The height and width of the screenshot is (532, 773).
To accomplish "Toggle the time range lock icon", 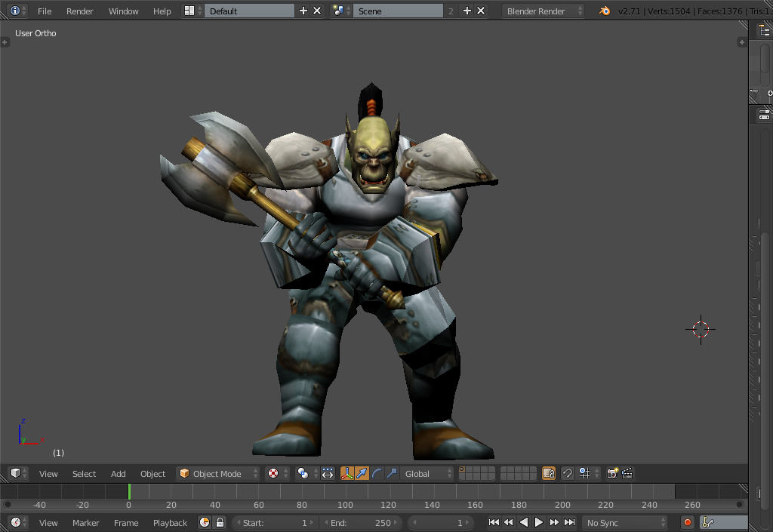I will 220,522.
